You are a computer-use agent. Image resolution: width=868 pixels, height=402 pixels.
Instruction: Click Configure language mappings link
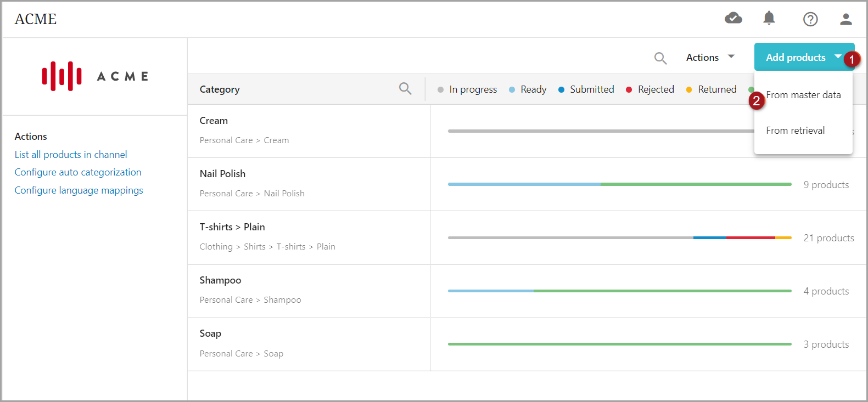(x=79, y=190)
